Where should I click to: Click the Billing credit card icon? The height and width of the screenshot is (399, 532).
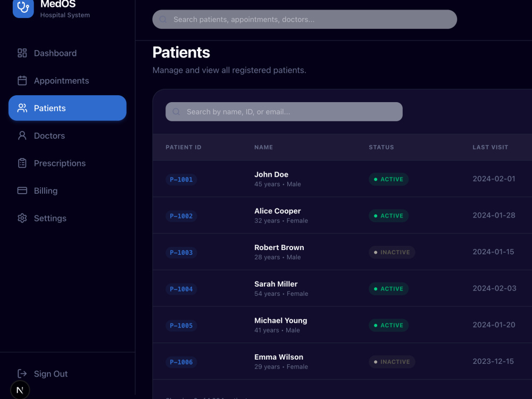[22, 190]
